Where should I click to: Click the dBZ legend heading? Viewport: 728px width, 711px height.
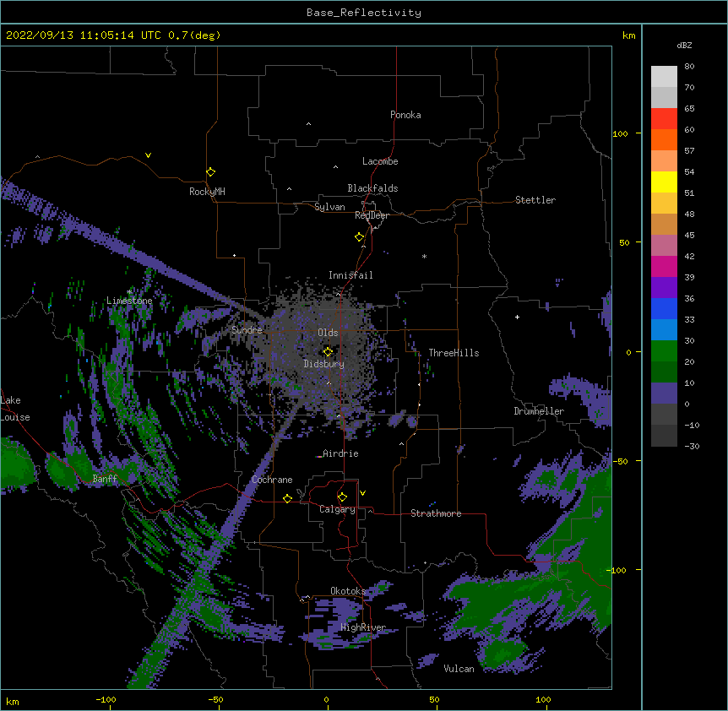pos(684,45)
